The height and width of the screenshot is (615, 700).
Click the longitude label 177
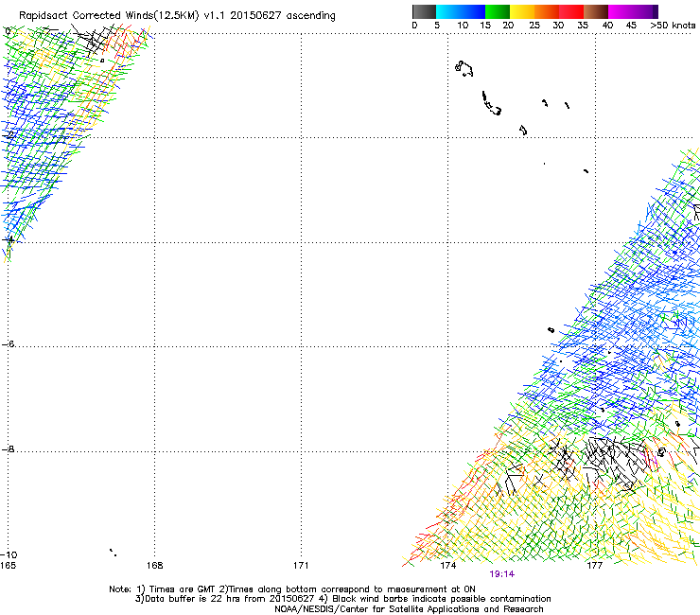[594, 566]
